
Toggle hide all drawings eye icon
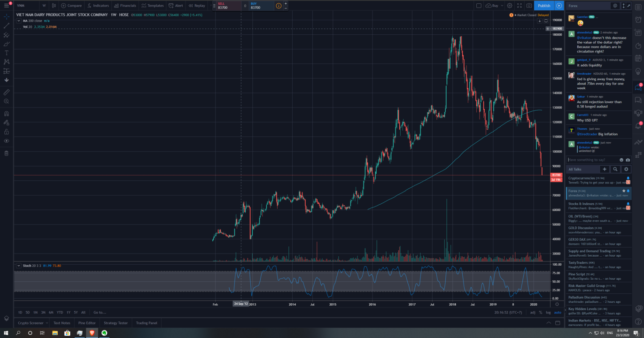tap(7, 141)
